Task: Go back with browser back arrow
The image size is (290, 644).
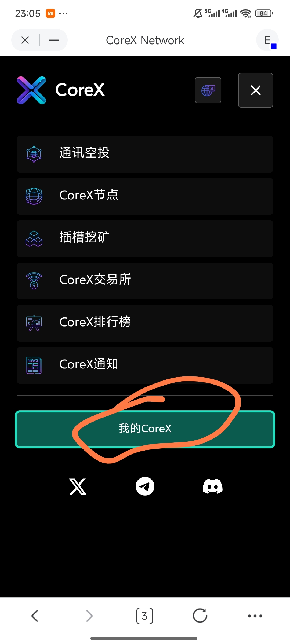Action: (x=35, y=616)
